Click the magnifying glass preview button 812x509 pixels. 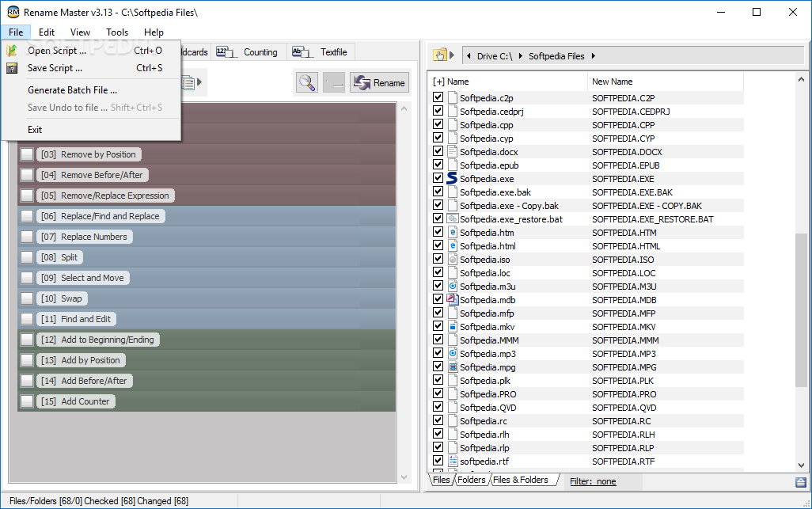click(x=307, y=82)
